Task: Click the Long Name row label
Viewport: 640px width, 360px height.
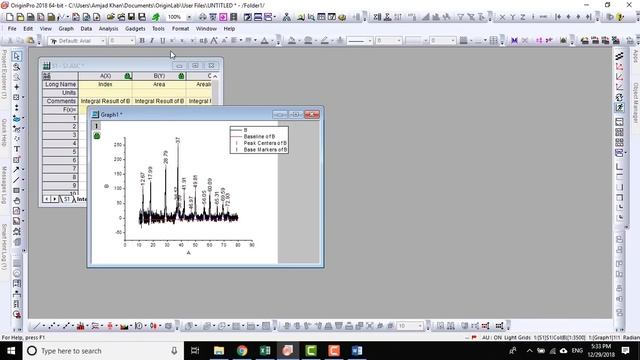Action: [60, 84]
